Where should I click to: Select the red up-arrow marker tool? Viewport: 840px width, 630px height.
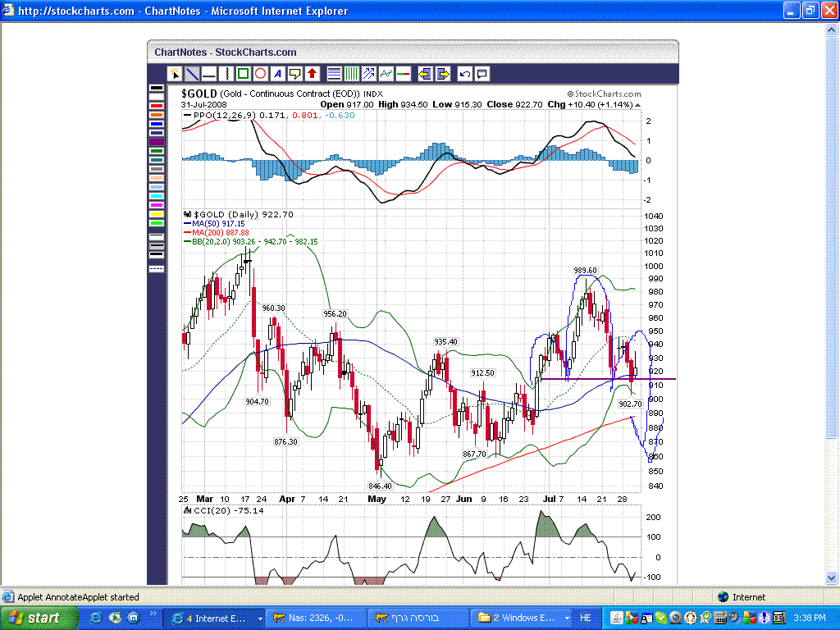pos(312,74)
